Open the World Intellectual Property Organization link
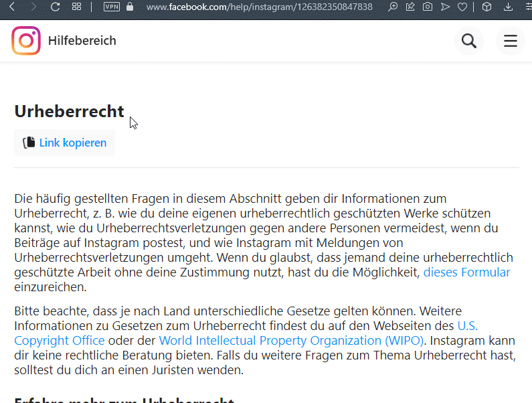The image size is (532, 403). (291, 341)
